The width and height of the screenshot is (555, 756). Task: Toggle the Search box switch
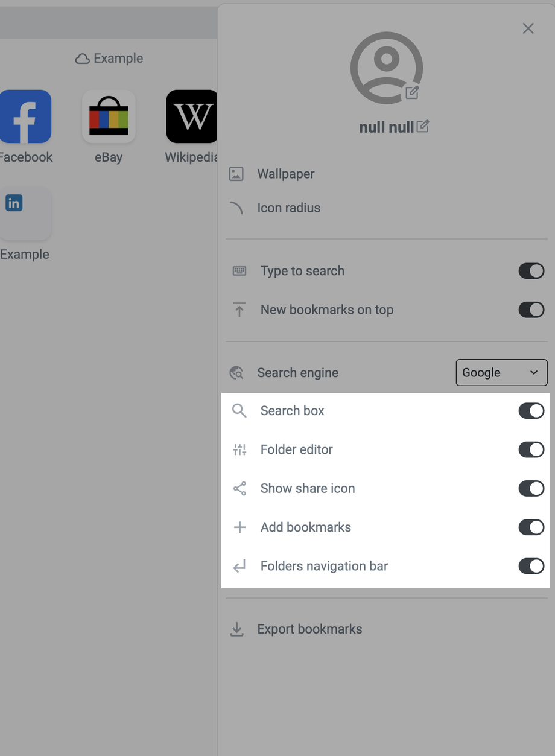(531, 411)
